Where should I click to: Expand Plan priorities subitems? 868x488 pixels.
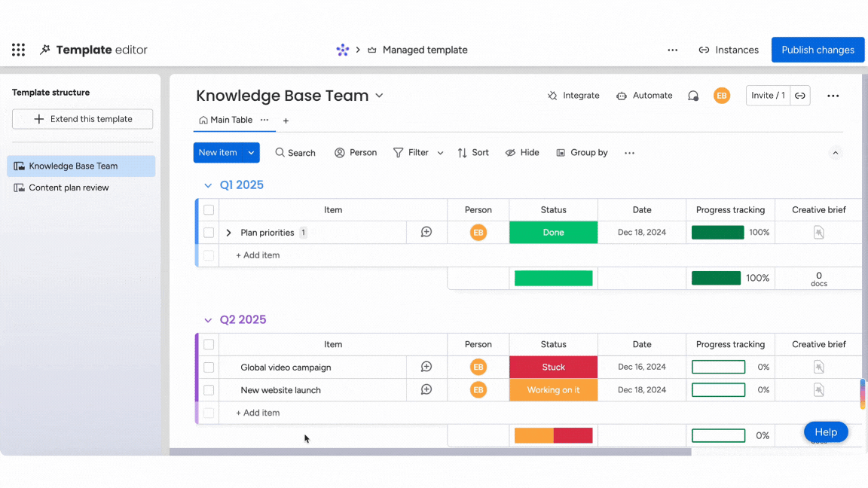(228, 233)
